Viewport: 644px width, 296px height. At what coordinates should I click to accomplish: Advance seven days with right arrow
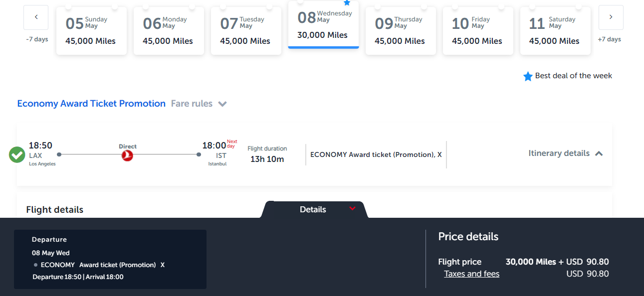[x=611, y=17]
